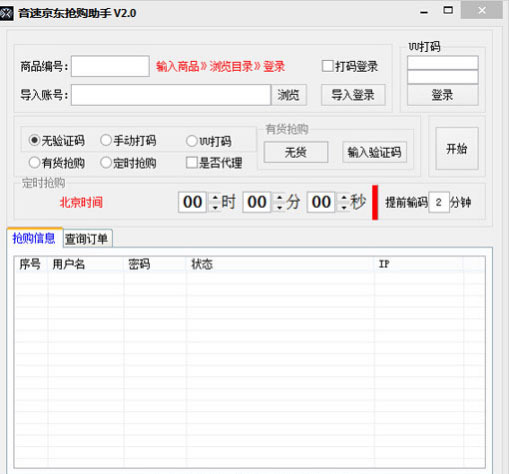Screen dimensions: 509x474
Task: Click the 密码 column header
Action: pyautogui.click(x=155, y=264)
